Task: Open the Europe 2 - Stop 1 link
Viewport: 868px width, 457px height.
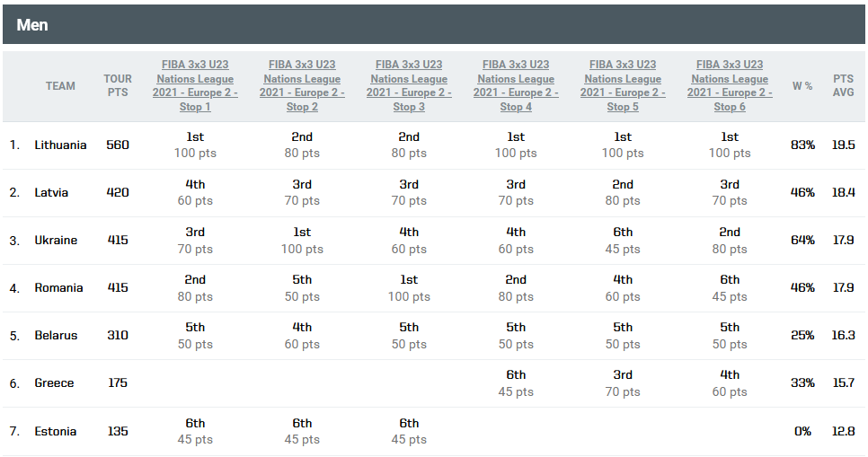Action: 195,86
